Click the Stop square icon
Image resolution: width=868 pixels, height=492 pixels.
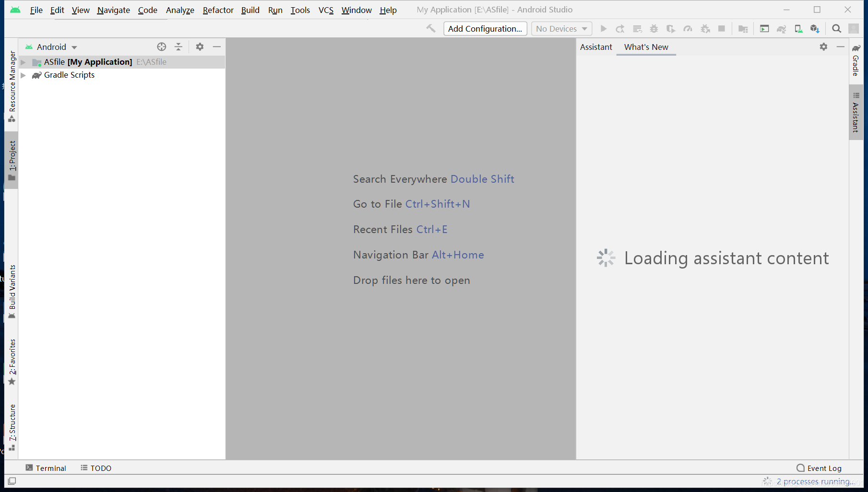(722, 29)
